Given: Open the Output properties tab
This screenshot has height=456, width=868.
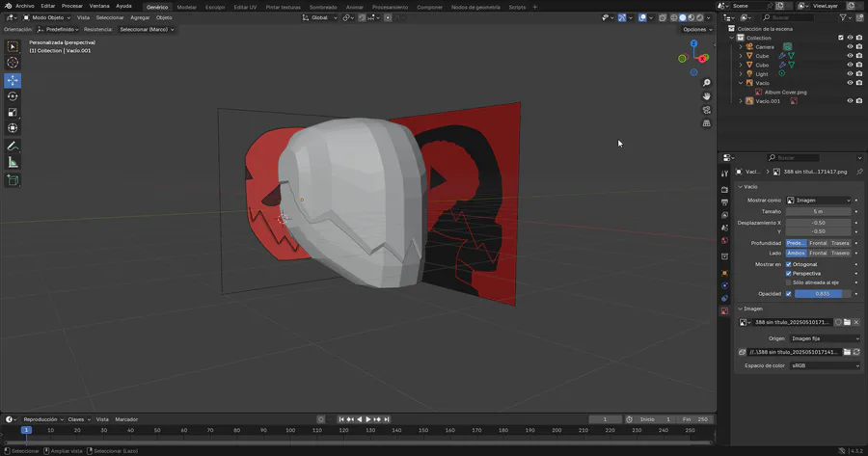Looking at the screenshot, I should point(724,202).
